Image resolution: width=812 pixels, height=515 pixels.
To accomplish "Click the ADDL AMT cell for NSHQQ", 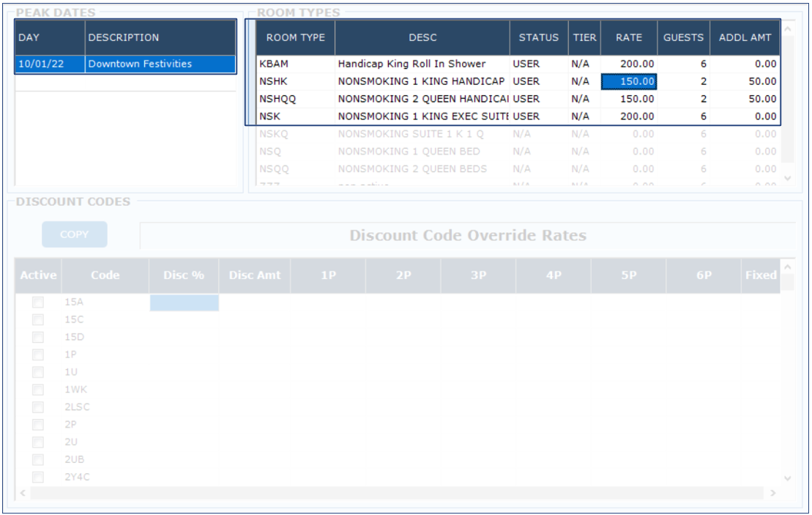I will pos(745,99).
